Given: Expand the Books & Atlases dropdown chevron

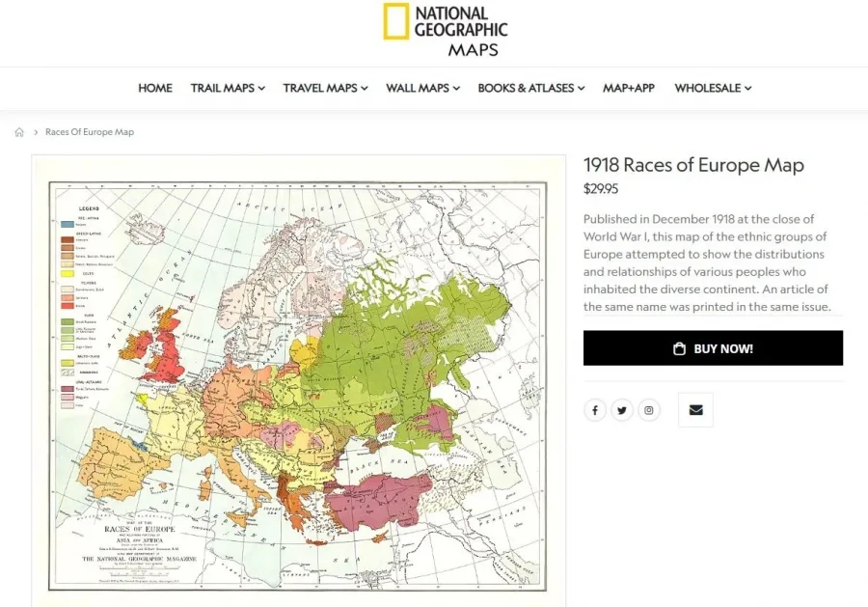Looking at the screenshot, I should [x=582, y=88].
